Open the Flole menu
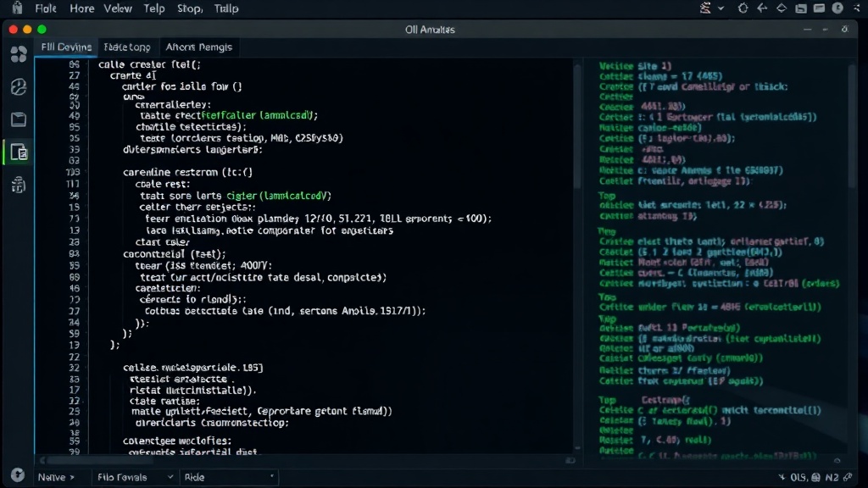Image resolution: width=868 pixels, height=488 pixels. [46, 8]
